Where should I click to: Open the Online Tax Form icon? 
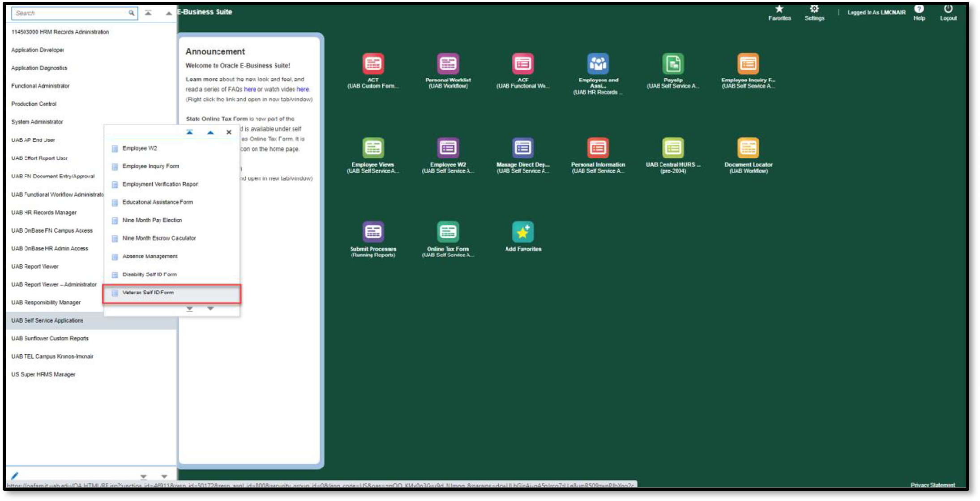[448, 232]
